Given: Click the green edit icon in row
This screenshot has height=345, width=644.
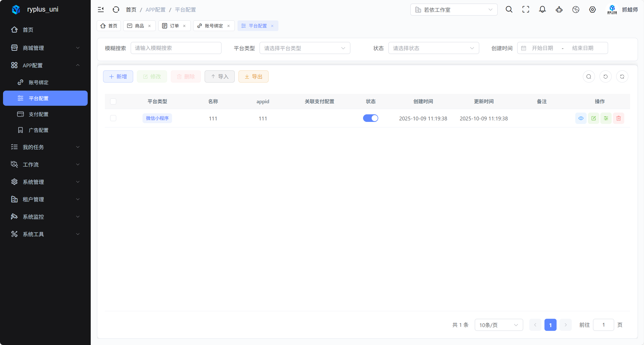Looking at the screenshot, I should click(x=593, y=118).
